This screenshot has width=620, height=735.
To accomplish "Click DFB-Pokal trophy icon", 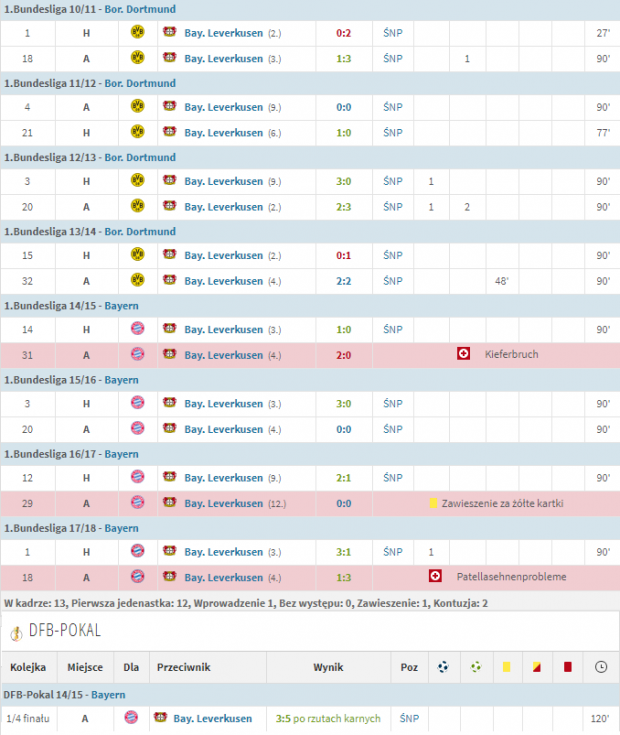I will (x=16, y=634).
